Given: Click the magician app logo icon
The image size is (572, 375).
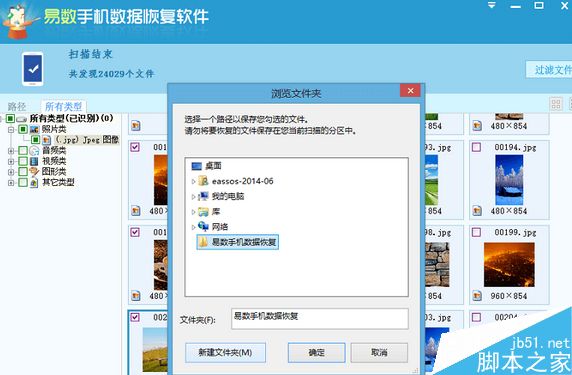Looking at the screenshot, I should [18, 21].
